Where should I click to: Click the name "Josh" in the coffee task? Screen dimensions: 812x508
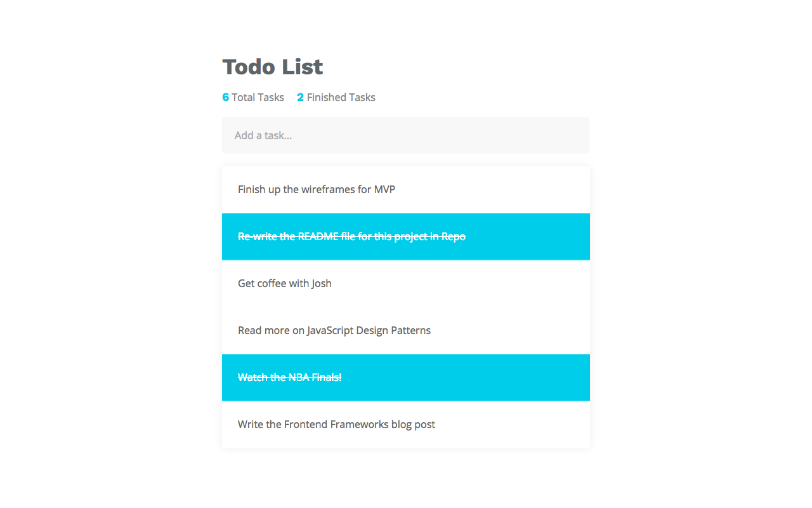[321, 283]
